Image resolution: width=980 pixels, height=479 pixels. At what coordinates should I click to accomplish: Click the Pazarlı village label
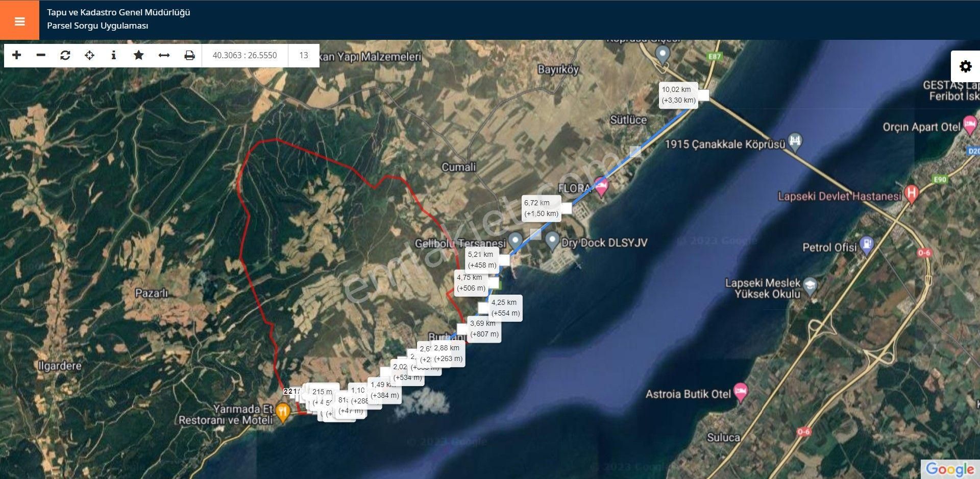(151, 293)
